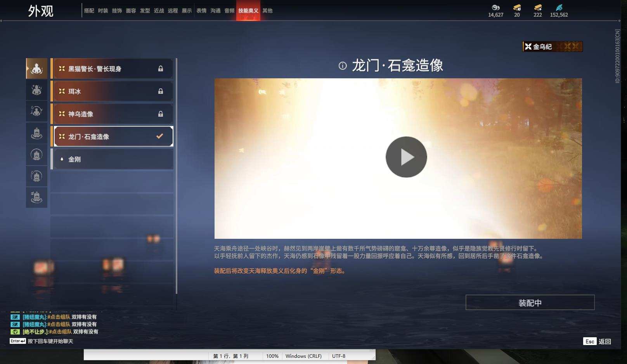This screenshot has width=627, height=364.
Task: Select the 黑猫警长·警长现身 skin entry
Action: pos(112,69)
